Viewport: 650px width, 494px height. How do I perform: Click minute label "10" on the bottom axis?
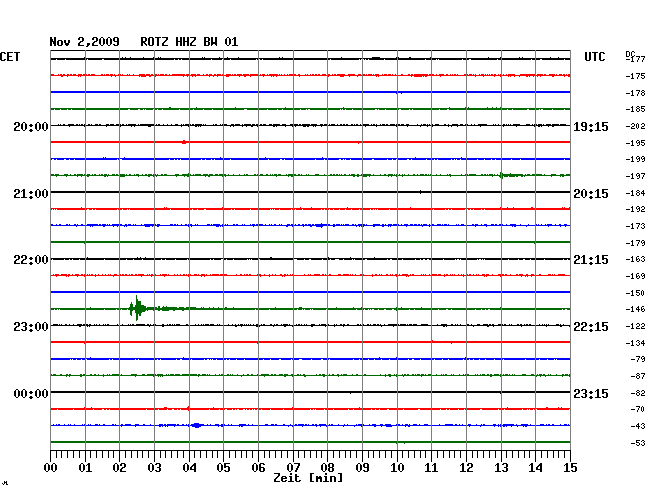pyautogui.click(x=397, y=467)
